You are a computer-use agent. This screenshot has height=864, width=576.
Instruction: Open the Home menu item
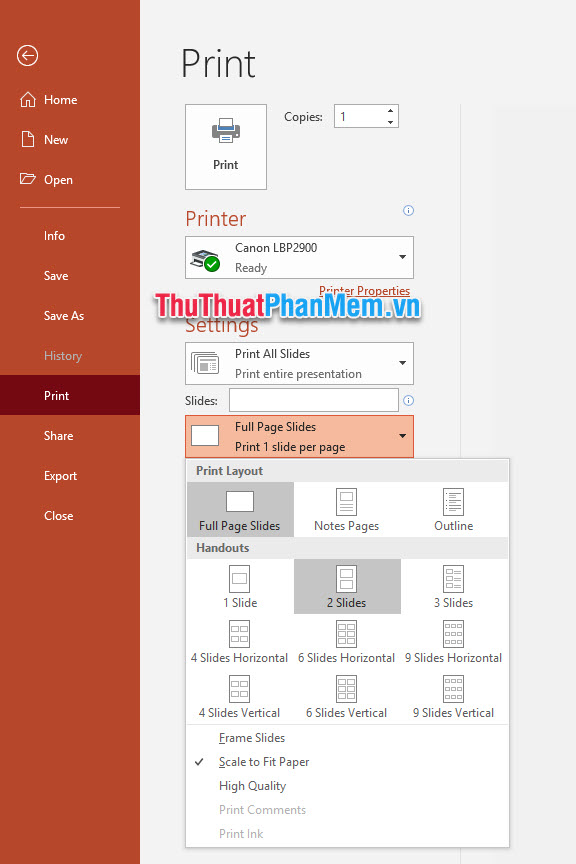tap(70, 100)
